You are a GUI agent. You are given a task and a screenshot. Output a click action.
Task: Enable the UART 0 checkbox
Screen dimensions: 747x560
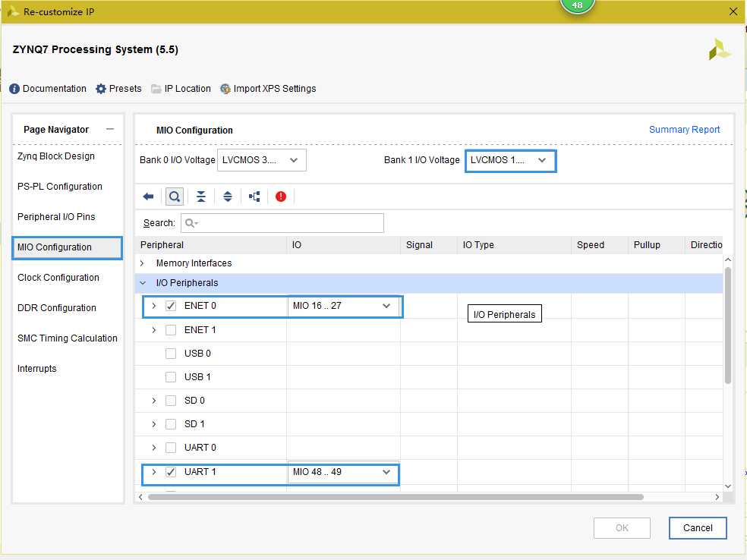tap(171, 448)
